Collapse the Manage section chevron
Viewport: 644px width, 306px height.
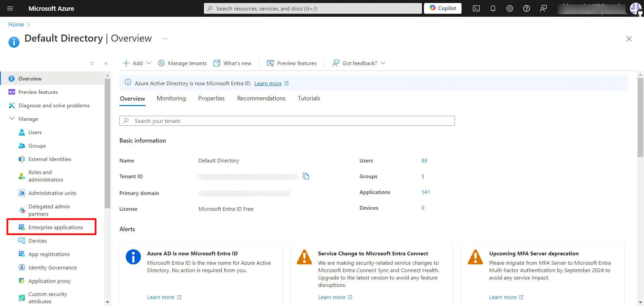point(12,118)
